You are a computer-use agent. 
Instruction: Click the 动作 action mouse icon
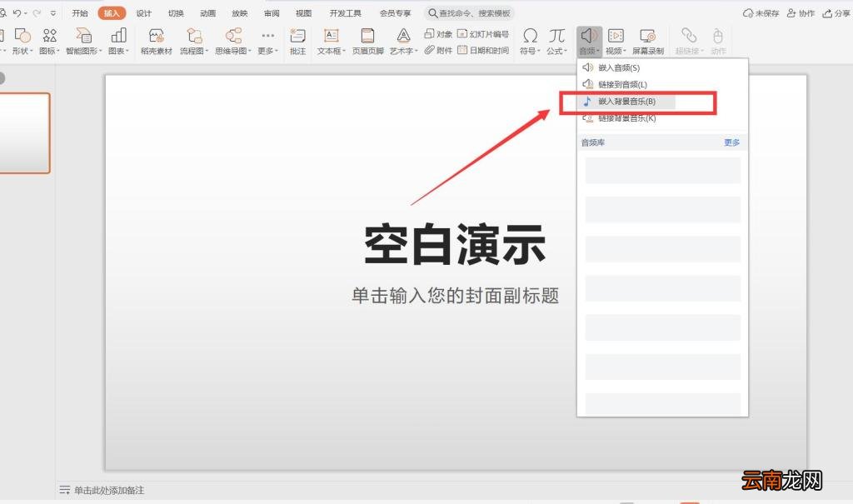(718, 36)
